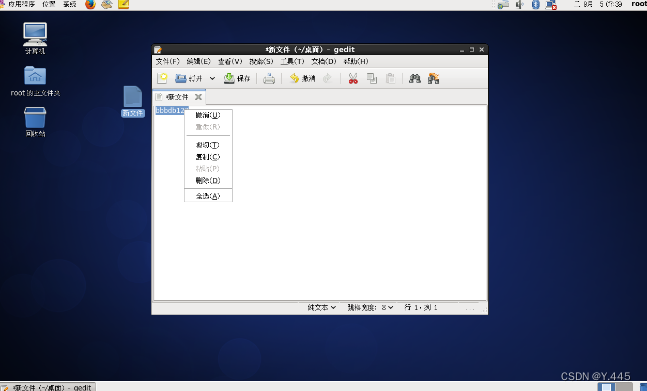This screenshot has width=647, height=391.
Task: Open Find with the binoculars icon
Action: (415, 78)
